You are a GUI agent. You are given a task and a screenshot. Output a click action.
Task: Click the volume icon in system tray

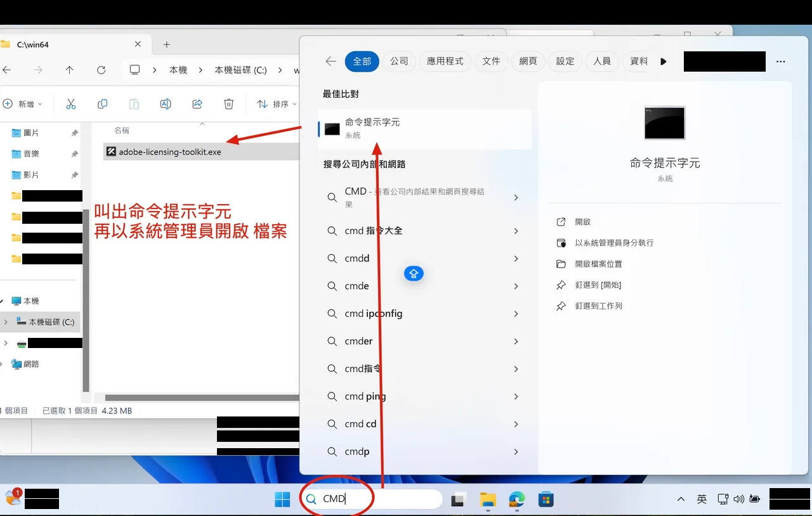[x=738, y=500]
